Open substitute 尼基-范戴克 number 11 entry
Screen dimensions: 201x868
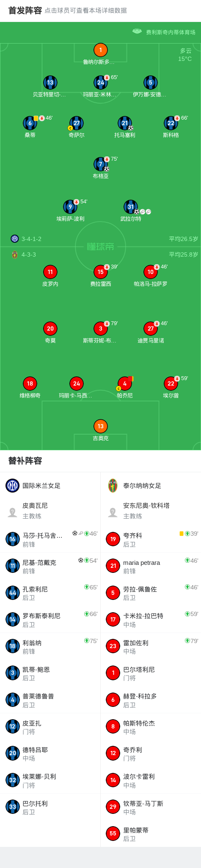(50, 566)
